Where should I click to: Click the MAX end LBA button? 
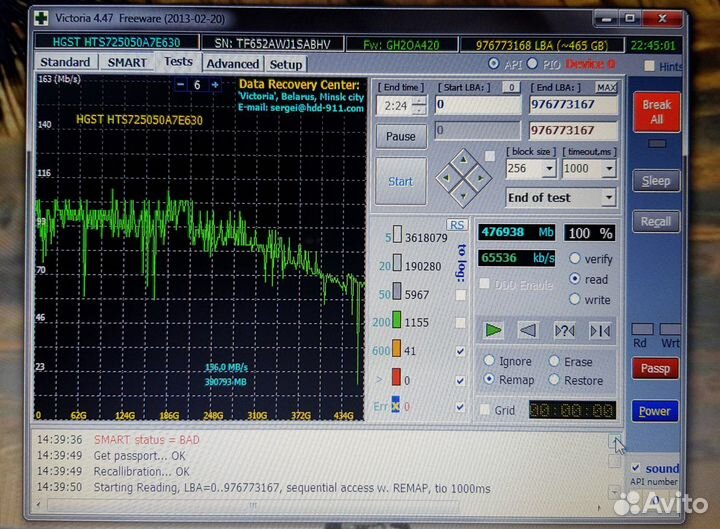click(606, 87)
